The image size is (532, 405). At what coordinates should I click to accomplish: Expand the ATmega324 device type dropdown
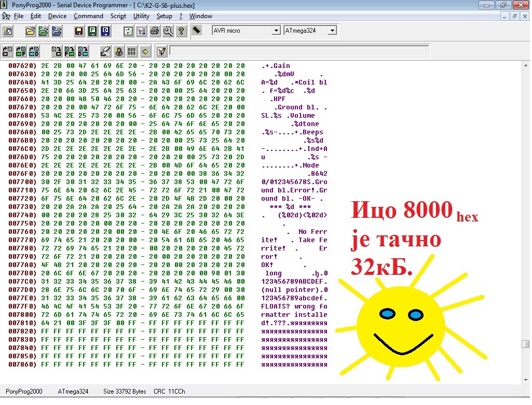pyautogui.click(x=332, y=31)
